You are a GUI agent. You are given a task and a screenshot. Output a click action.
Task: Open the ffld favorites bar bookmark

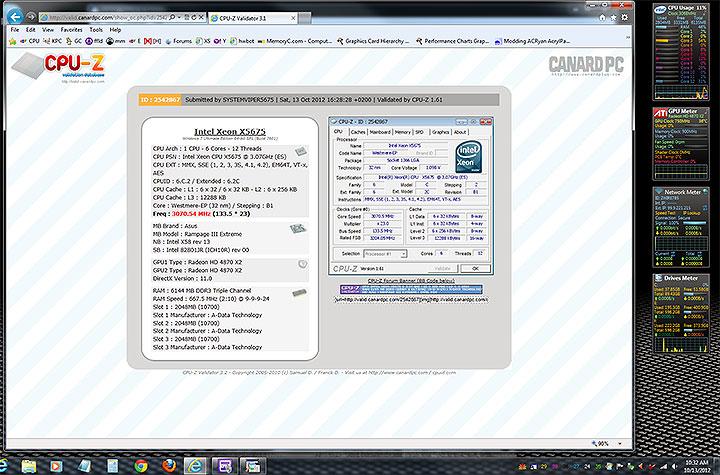[x=94, y=41]
